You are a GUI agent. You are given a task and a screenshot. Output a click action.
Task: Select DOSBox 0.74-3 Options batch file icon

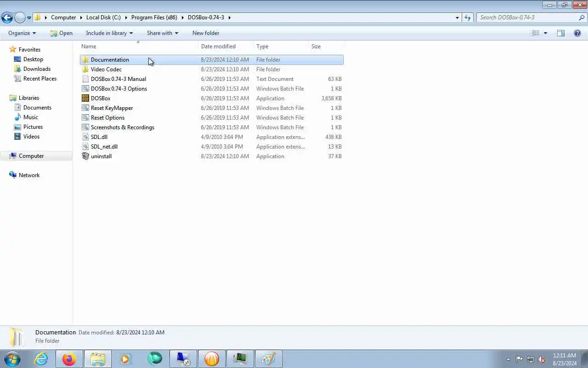(x=85, y=89)
